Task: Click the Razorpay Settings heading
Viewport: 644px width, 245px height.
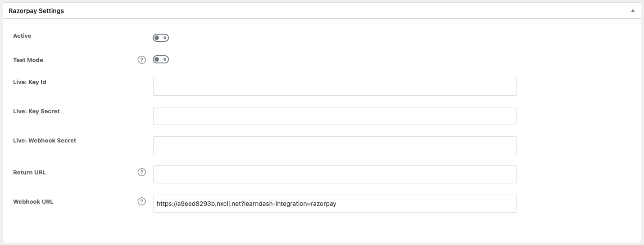Action: 36,11
